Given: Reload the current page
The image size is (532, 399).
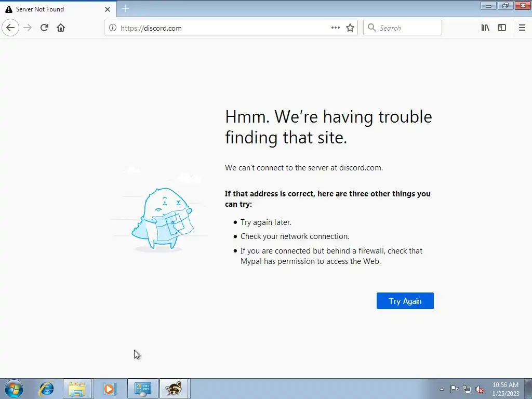Looking at the screenshot, I should [44, 28].
